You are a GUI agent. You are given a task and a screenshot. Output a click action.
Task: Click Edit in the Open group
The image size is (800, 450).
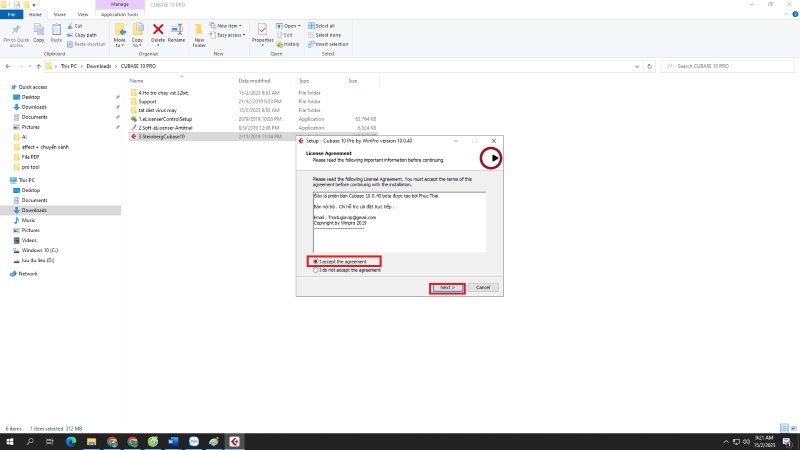285,35
